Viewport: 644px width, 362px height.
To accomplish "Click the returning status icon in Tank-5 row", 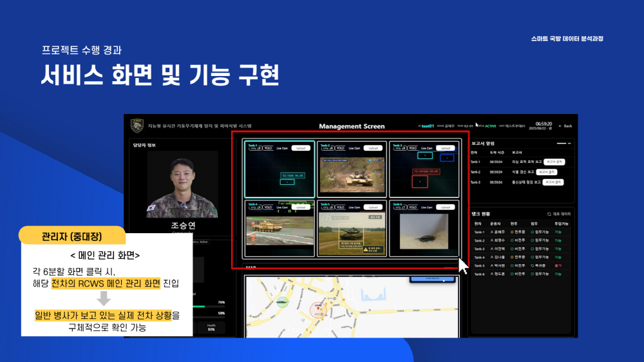I will tap(533, 265).
